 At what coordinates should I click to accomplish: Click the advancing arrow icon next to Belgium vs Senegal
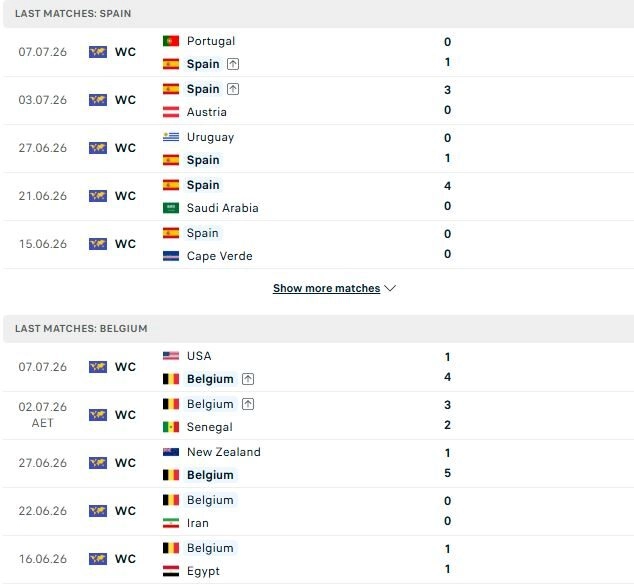tap(248, 404)
